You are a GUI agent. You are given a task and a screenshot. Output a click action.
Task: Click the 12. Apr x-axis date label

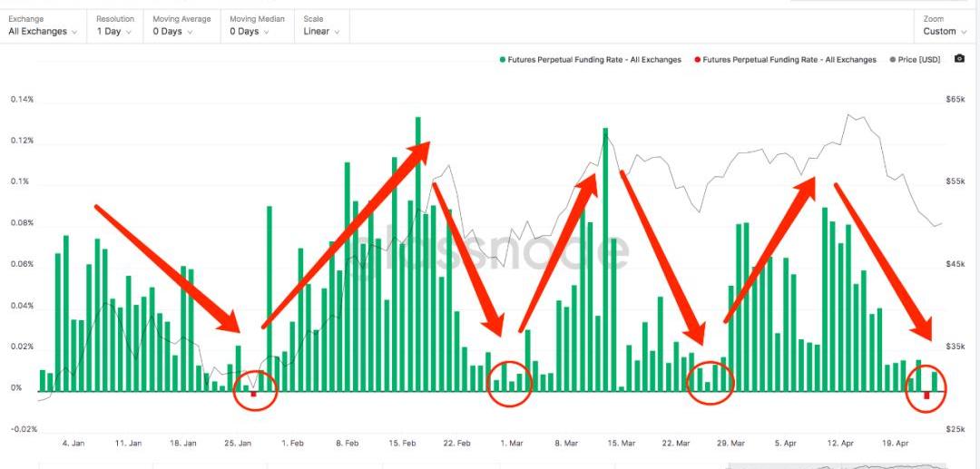pos(841,444)
